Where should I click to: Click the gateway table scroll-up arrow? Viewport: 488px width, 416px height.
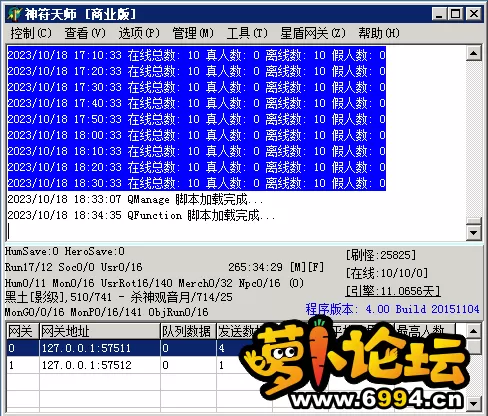point(474,331)
